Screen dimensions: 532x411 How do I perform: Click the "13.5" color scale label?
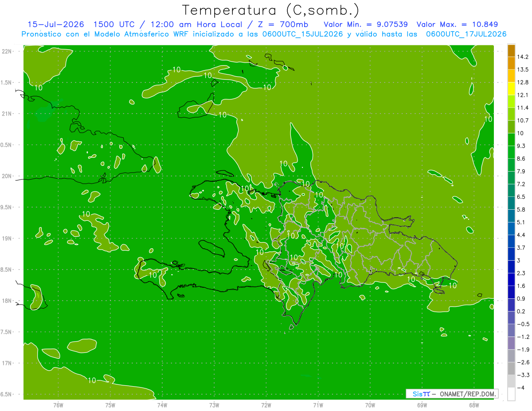coord(523,70)
